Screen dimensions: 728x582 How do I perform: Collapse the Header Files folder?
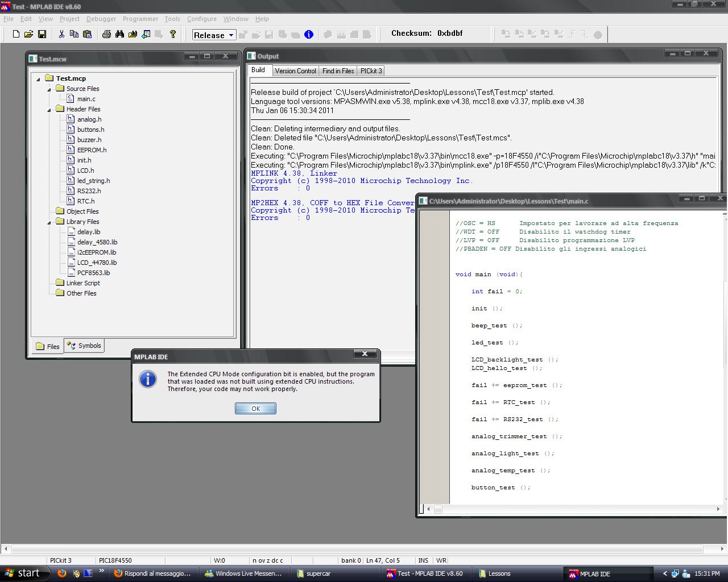[49, 109]
